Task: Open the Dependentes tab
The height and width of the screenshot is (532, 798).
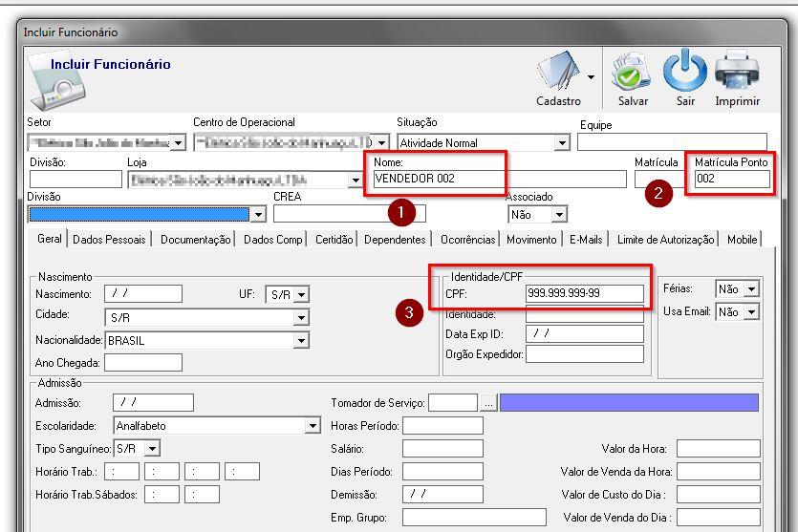Action: coord(395,240)
